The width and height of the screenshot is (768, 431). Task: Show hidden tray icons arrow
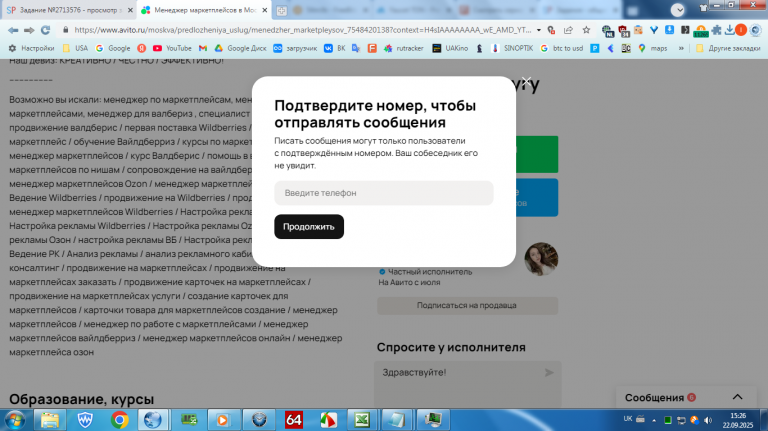tap(653, 420)
